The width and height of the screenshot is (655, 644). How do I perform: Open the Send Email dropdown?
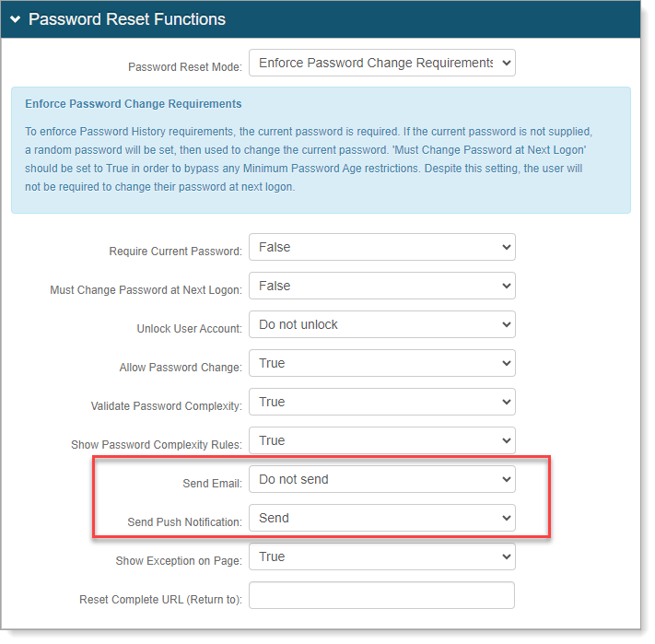point(381,480)
